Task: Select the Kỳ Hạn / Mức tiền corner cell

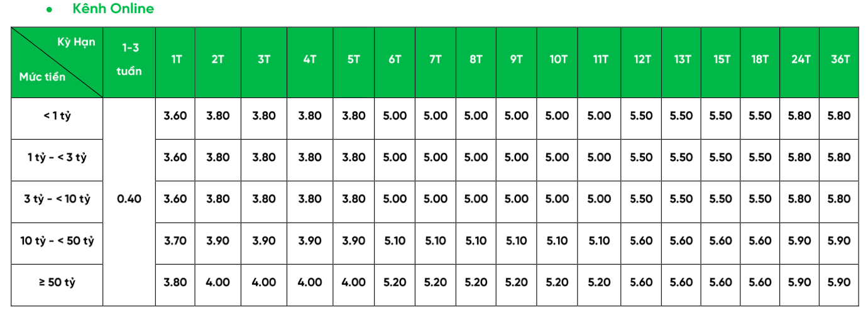Action: click(57, 62)
